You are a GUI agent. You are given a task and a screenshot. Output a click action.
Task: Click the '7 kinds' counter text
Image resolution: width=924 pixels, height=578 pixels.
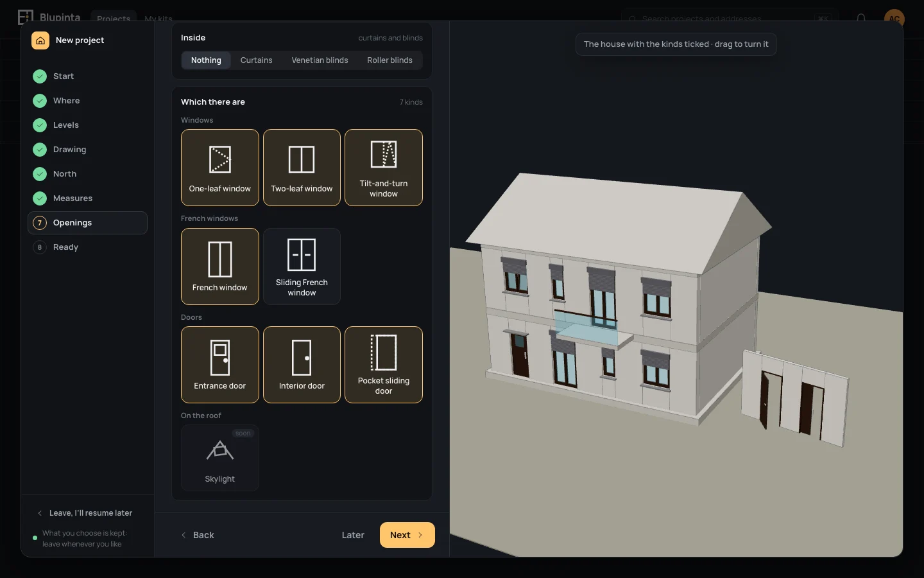coord(411,102)
